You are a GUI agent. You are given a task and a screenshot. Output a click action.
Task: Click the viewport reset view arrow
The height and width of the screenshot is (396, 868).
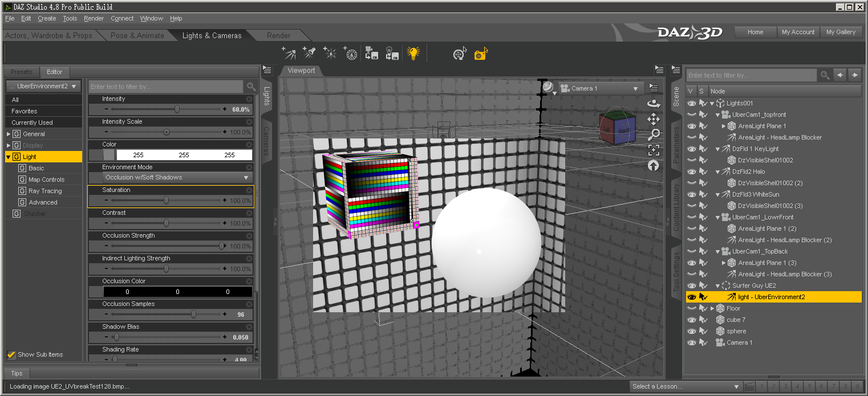(x=654, y=165)
